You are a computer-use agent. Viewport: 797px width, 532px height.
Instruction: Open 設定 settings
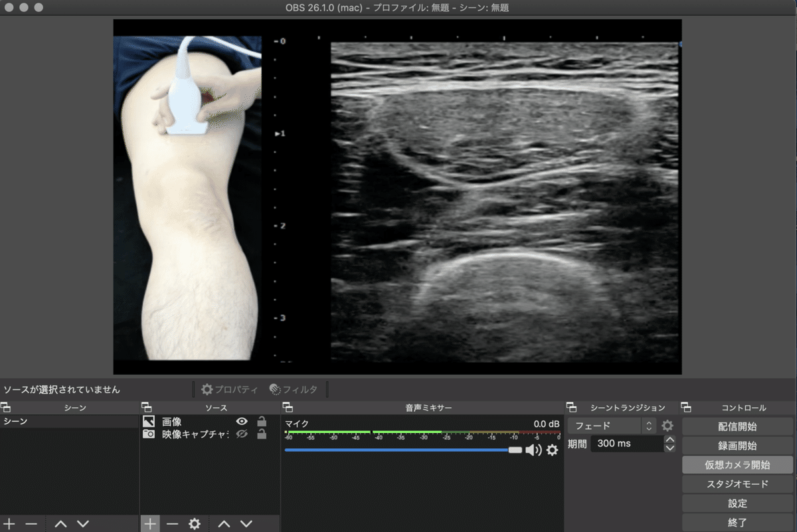tap(737, 503)
